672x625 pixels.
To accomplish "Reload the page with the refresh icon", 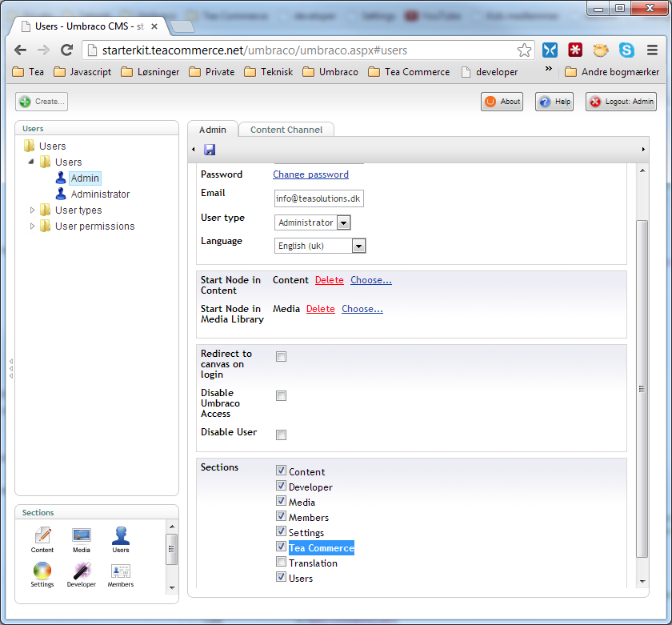I will click(66, 50).
